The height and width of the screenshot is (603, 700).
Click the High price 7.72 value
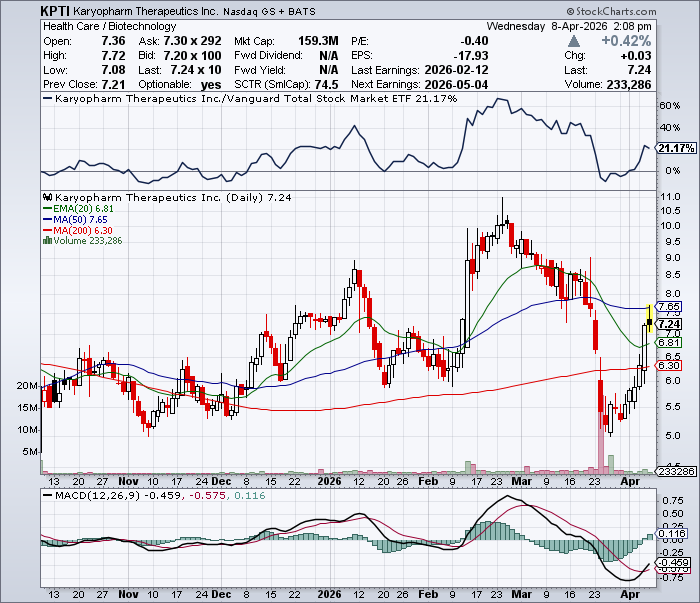click(x=113, y=56)
